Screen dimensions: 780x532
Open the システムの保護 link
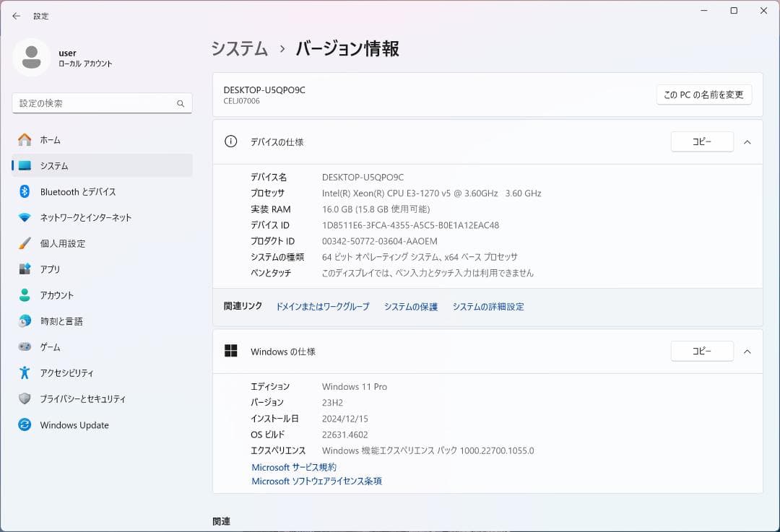410,306
